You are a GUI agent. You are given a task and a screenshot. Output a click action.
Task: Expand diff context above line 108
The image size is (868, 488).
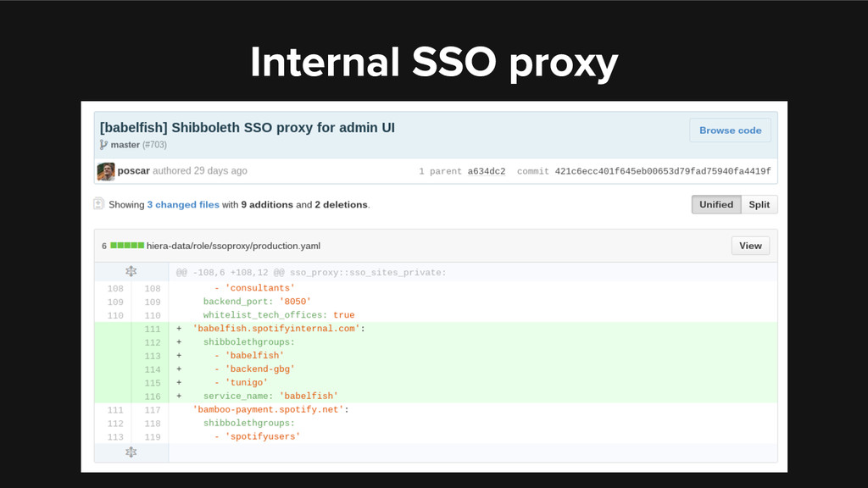click(131, 272)
